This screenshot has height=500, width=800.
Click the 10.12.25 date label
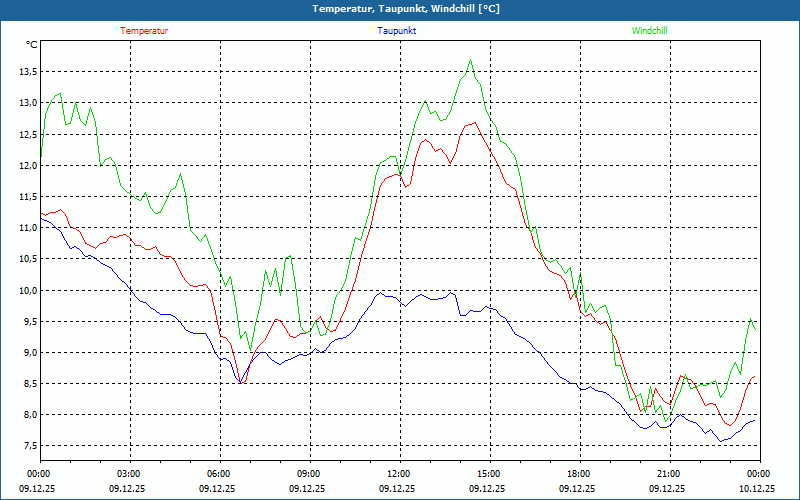click(x=759, y=488)
